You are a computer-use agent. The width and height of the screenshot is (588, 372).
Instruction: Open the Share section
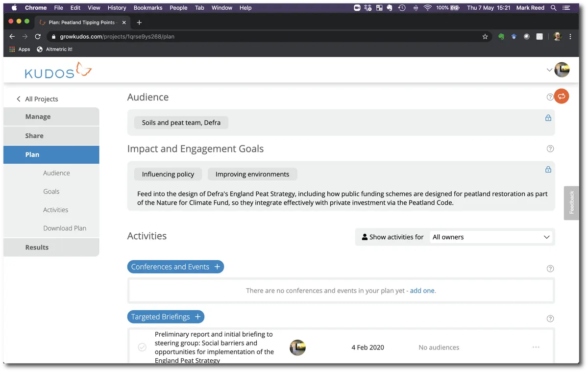coord(51,136)
